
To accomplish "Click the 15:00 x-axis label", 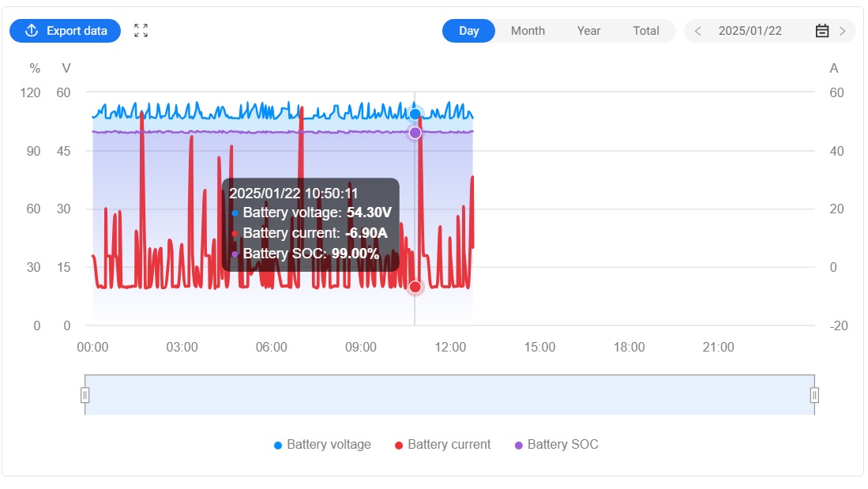I will click(x=539, y=348).
